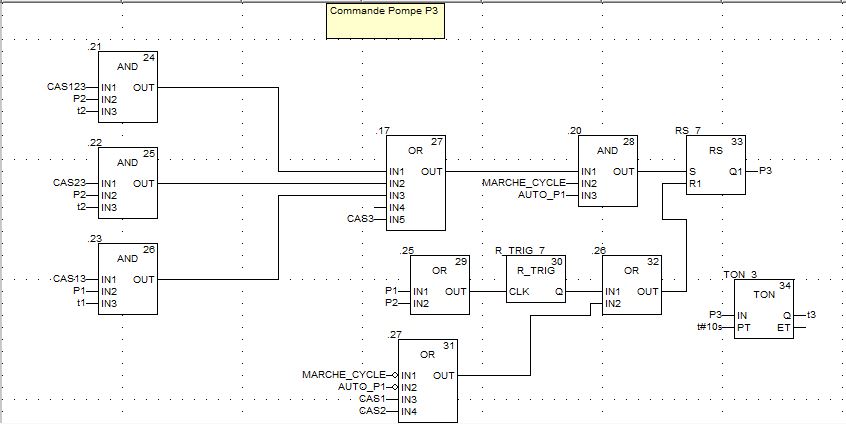The image size is (846, 424).
Task: Select the RS flip-flop block 33
Action: tap(716, 171)
